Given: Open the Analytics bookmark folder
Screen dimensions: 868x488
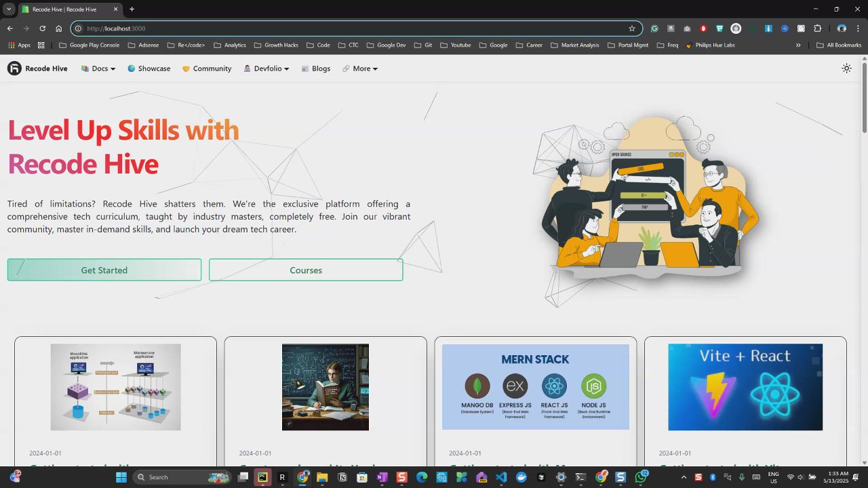Looking at the screenshot, I should (x=230, y=45).
